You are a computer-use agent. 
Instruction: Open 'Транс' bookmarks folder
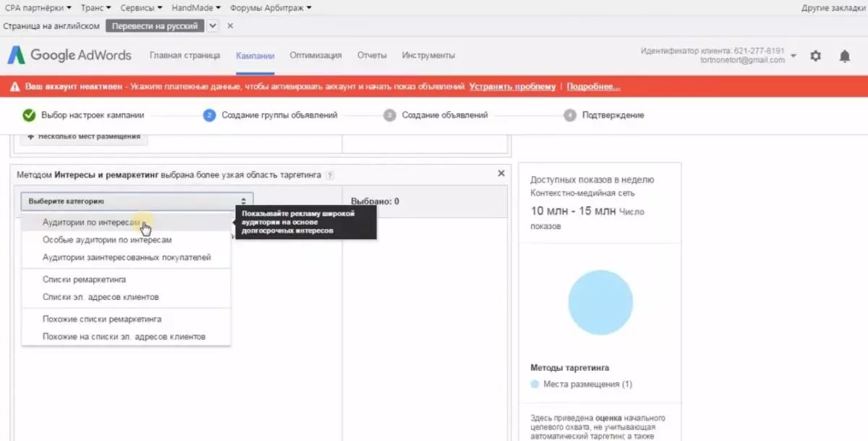coord(95,7)
